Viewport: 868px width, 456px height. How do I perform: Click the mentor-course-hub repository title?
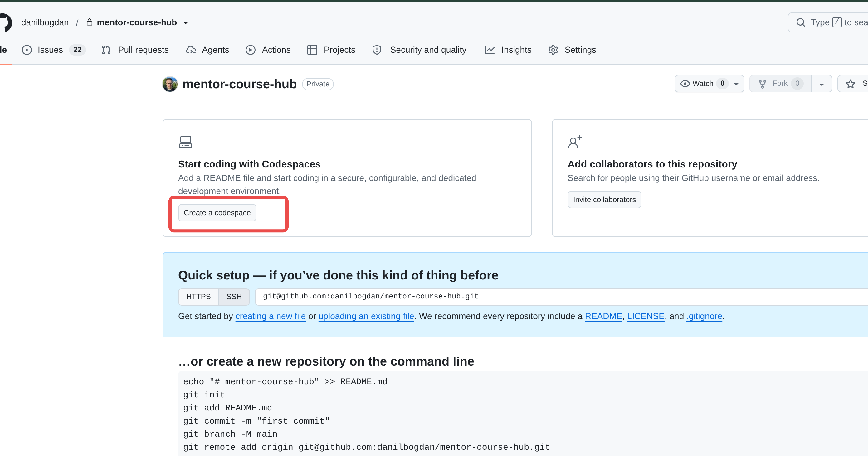240,84
